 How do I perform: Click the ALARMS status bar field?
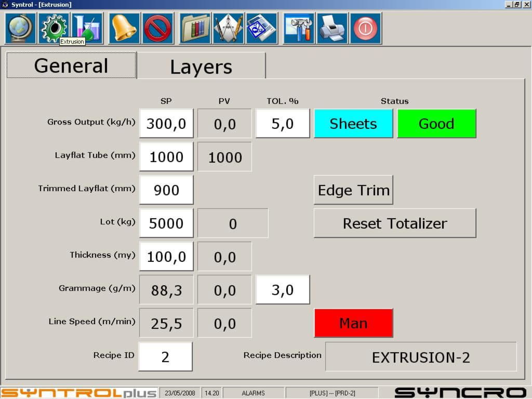253,393
